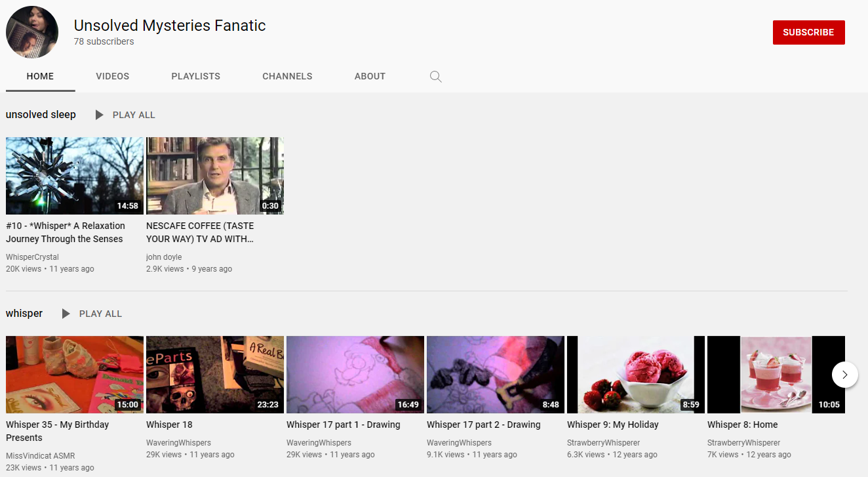This screenshot has width=868, height=477.
Task: Click the title 'NESCAFE COFFEE (TASTE YOUR WAY)'
Action: (x=200, y=232)
